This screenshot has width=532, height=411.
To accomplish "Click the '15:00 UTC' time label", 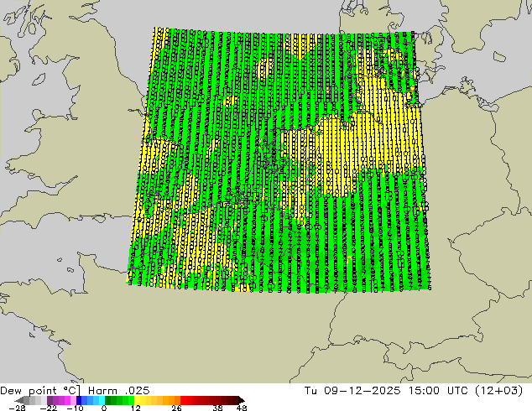I will pos(440,391).
